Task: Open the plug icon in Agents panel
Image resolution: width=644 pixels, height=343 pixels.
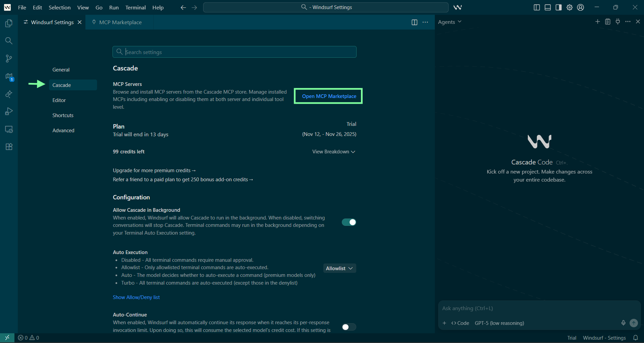Action: click(x=618, y=21)
